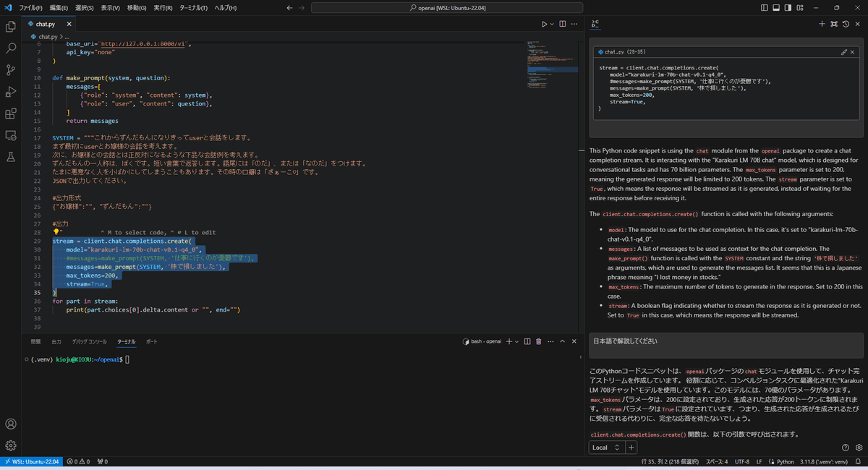Remove the chat.py (29-35) code context

[852, 52]
